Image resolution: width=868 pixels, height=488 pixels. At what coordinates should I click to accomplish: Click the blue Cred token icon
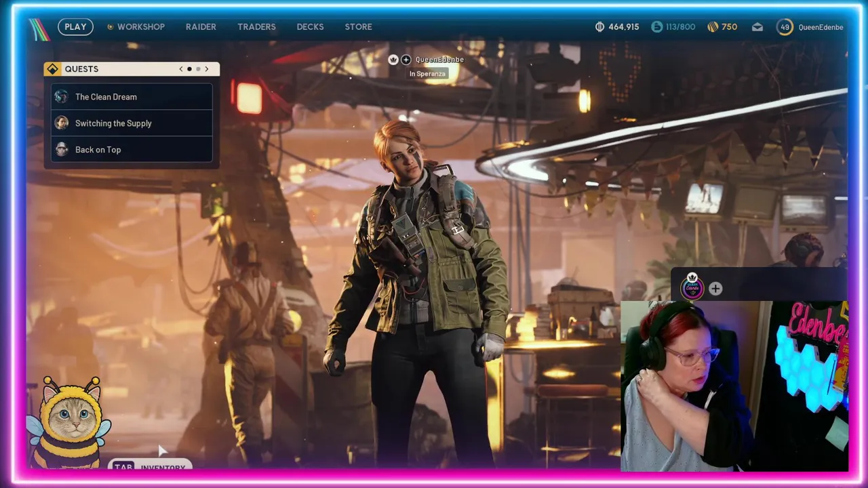pyautogui.click(x=656, y=27)
